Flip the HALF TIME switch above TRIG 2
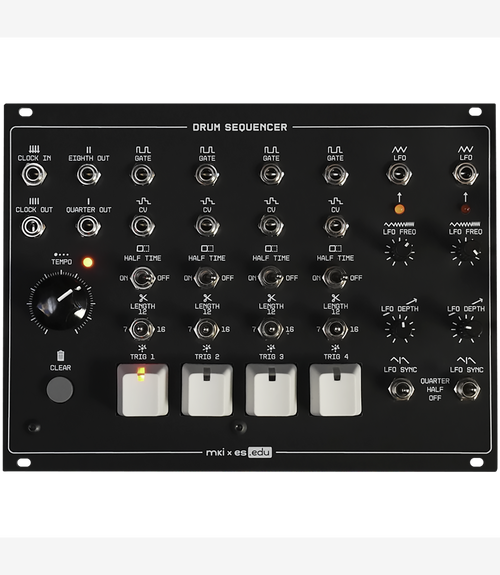500x575 pixels. coord(207,278)
